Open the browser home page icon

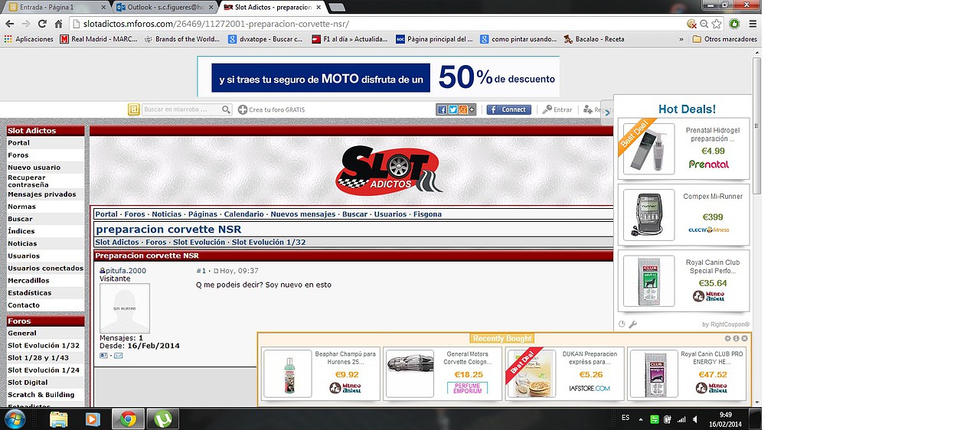click(x=58, y=24)
